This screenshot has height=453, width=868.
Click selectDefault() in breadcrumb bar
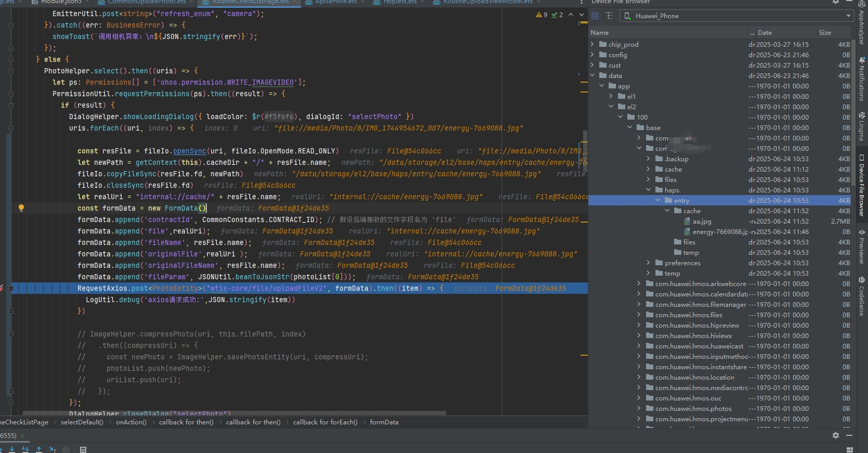point(82,422)
